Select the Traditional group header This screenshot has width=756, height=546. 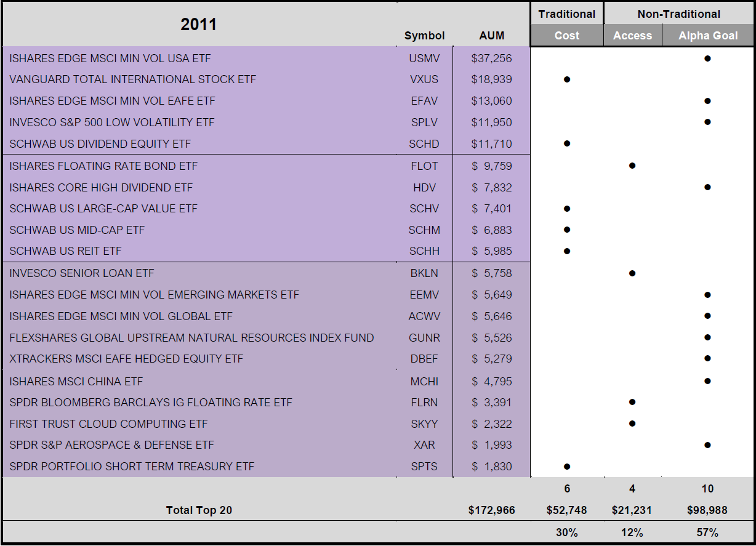coord(567,14)
